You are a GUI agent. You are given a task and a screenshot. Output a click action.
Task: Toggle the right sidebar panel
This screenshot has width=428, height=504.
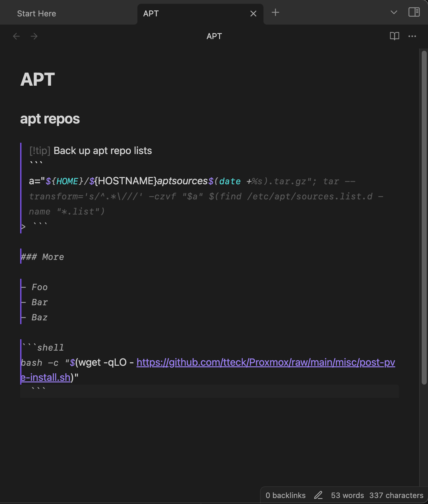pyautogui.click(x=414, y=12)
